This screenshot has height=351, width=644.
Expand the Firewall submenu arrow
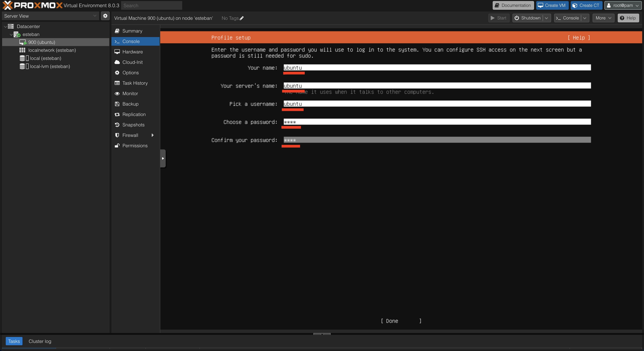(x=153, y=135)
